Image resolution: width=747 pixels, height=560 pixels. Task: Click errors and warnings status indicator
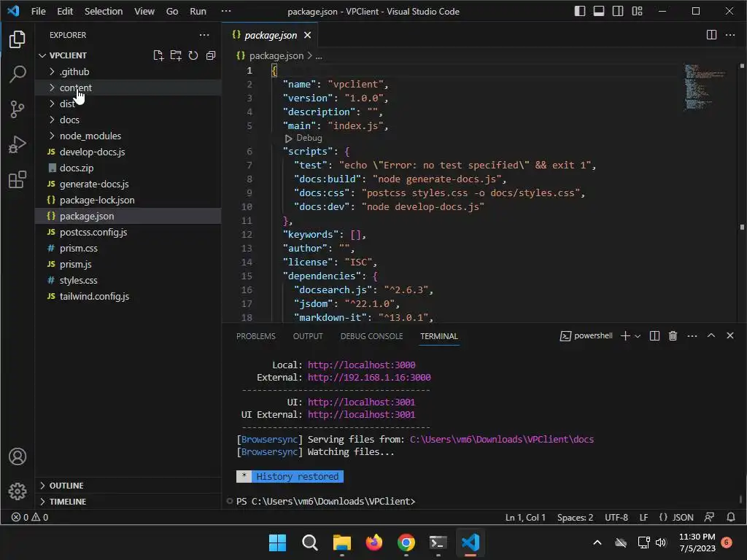[29, 517]
